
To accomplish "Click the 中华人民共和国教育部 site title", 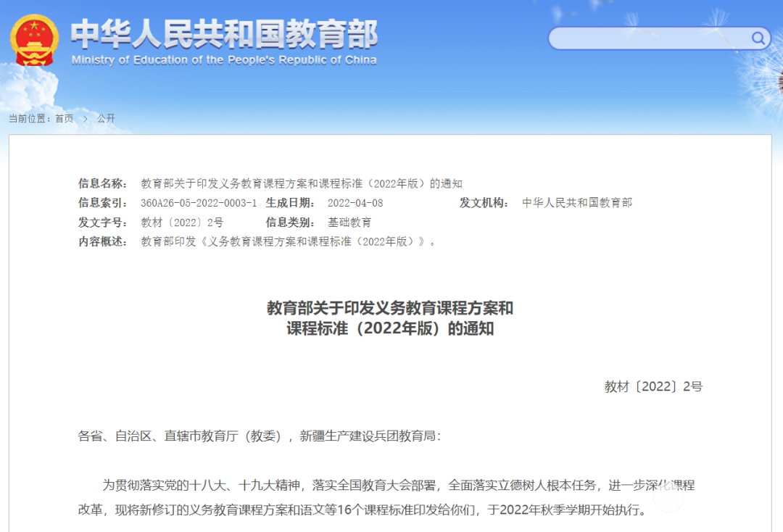I will (x=224, y=33).
